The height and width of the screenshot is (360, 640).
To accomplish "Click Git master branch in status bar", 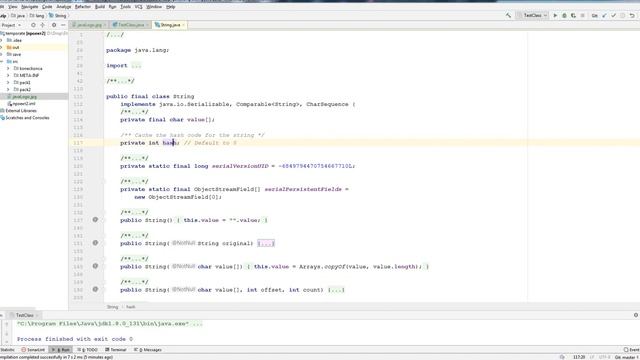I will click(627, 357).
